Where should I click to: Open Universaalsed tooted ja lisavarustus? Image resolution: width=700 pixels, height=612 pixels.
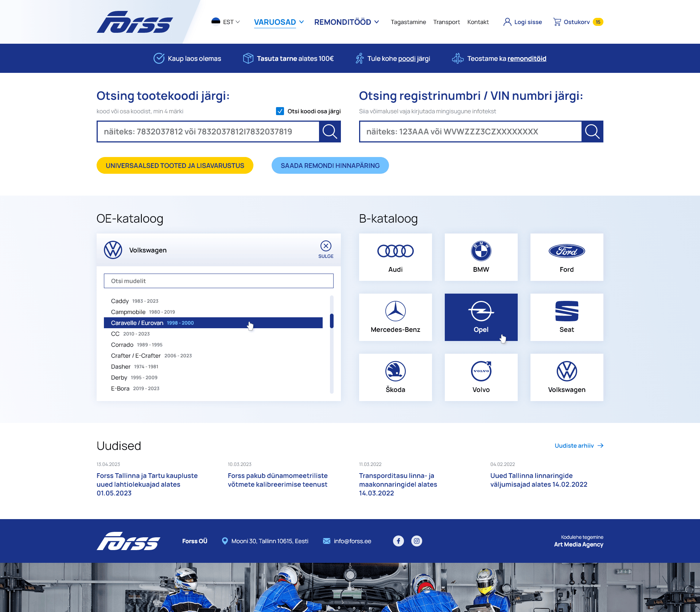pyautogui.click(x=175, y=165)
